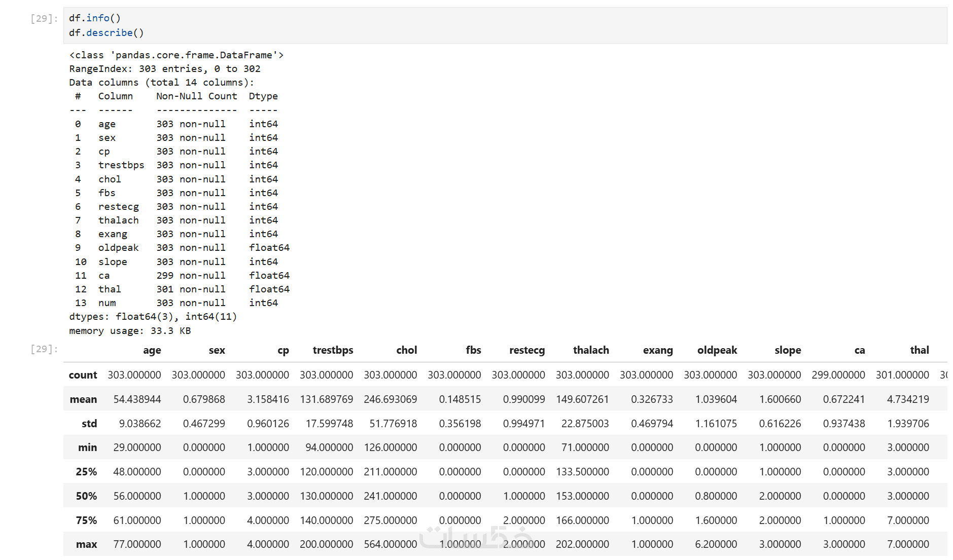Click ca count value 299.000000
Viewport: 953px width, 560px height.
tap(838, 375)
